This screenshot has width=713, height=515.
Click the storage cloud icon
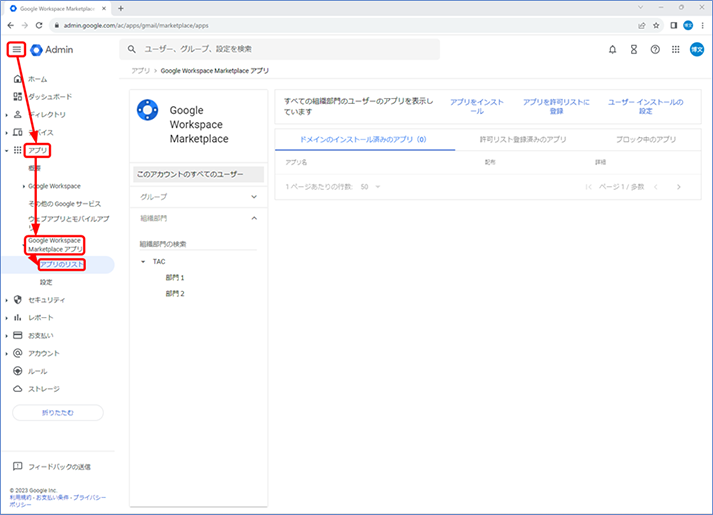17,389
